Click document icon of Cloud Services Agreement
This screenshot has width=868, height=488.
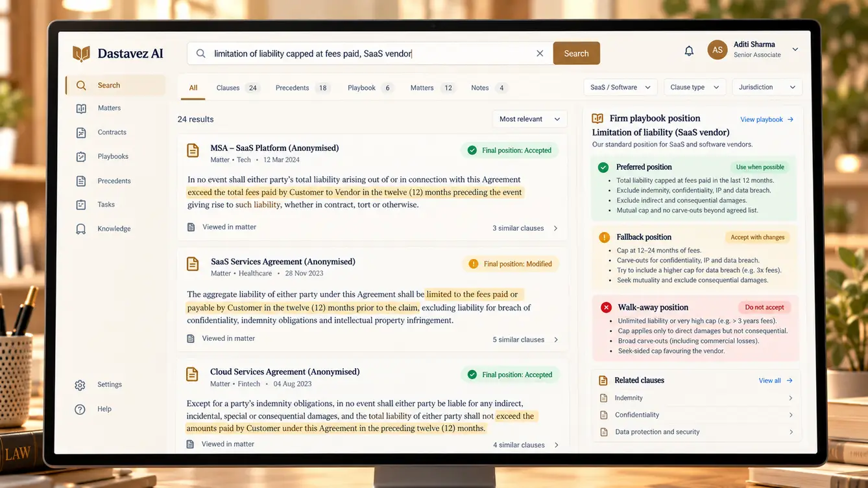tap(192, 374)
